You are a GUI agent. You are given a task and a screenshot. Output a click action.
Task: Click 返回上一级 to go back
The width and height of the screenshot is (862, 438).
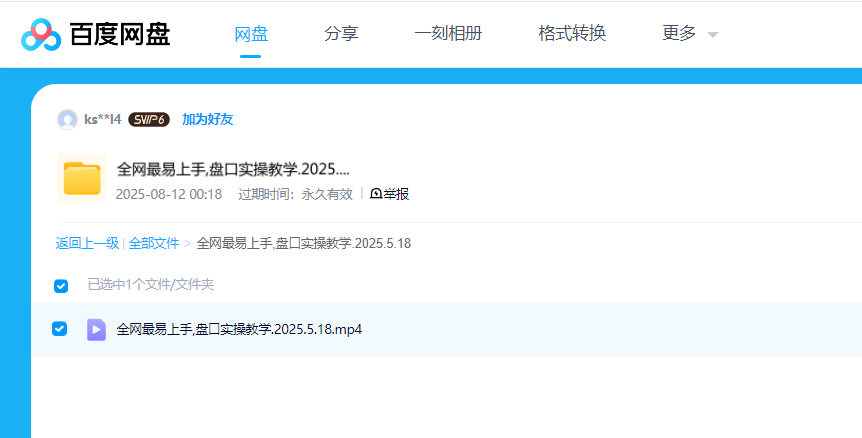coord(87,243)
